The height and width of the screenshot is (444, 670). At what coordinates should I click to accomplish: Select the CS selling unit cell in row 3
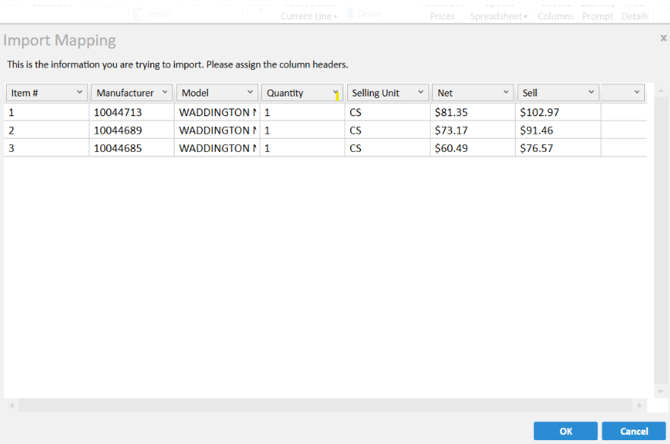coord(388,148)
